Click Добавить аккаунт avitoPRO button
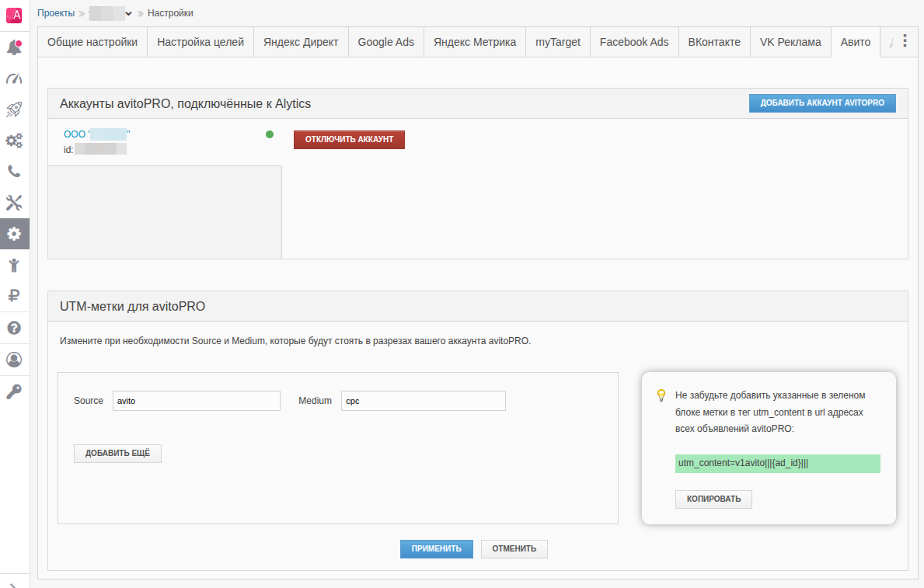924x588 pixels. coord(822,103)
